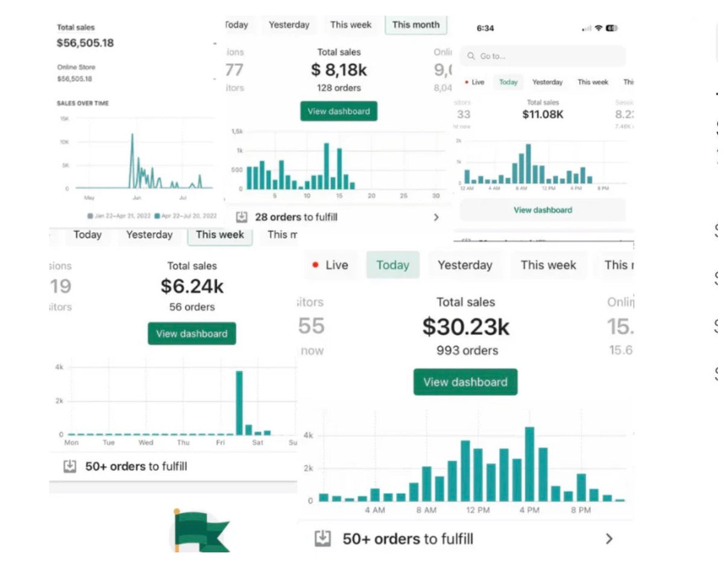Open 50+ orders to fulfill under $30.23k chart
Screen dimensions: 727x588
(x=408, y=539)
